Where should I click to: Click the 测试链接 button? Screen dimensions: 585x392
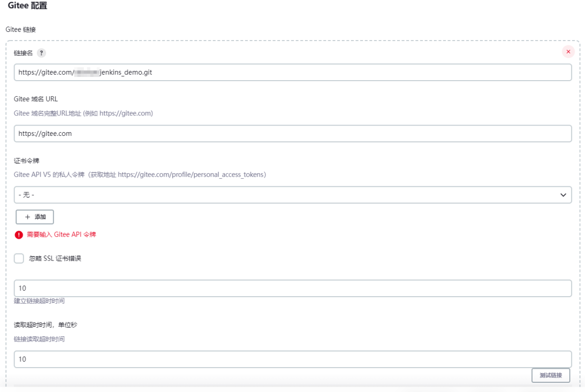point(551,375)
